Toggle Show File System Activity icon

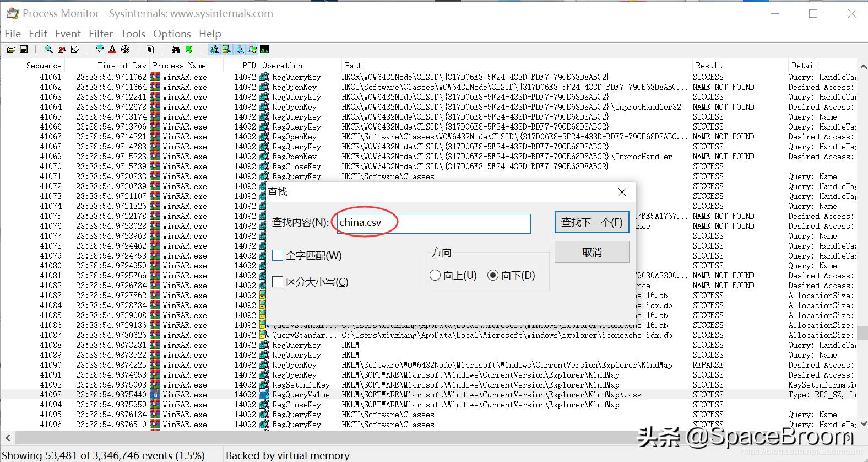[226, 50]
